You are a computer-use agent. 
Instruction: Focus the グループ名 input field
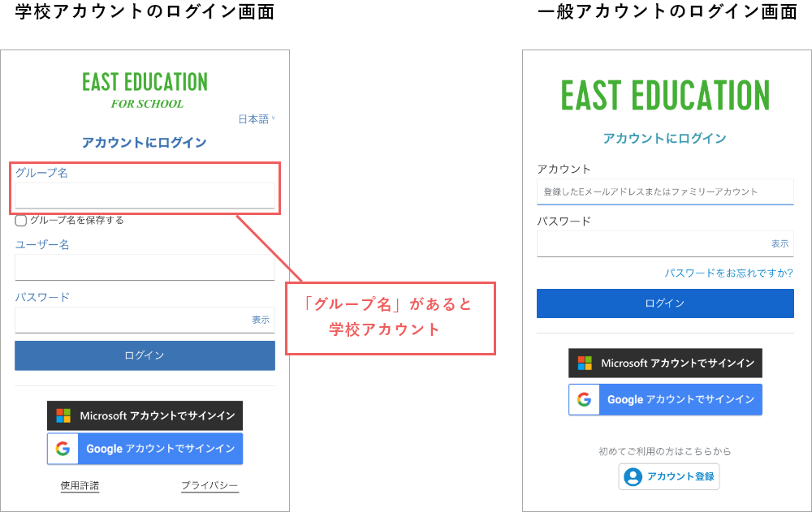[x=145, y=196]
